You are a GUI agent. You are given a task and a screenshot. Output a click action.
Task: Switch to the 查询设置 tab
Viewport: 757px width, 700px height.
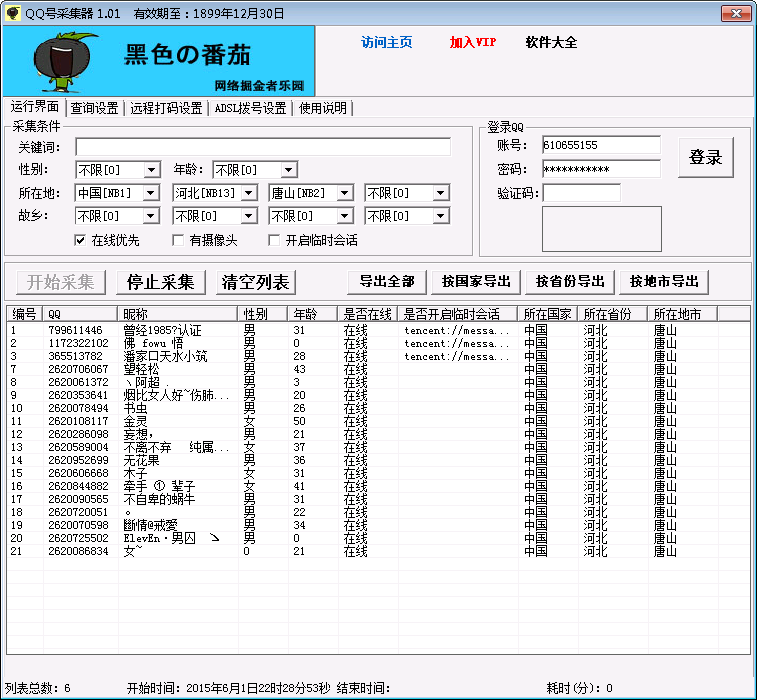pyautogui.click(x=95, y=108)
